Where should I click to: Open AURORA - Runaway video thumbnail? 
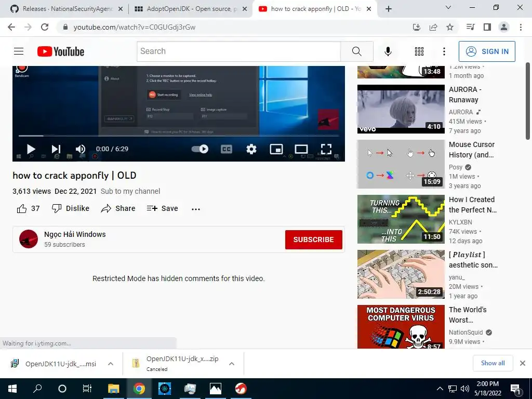coord(401,109)
